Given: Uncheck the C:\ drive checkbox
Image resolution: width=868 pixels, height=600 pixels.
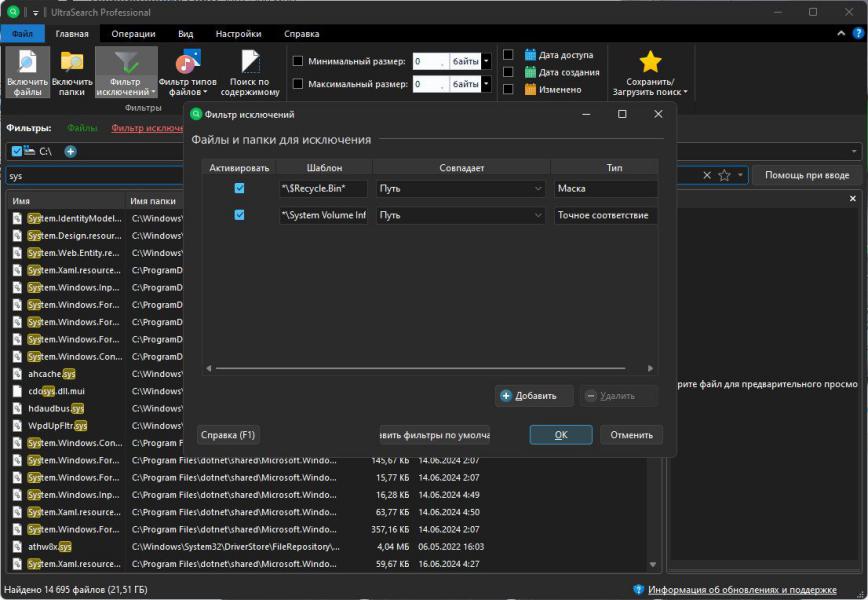Looking at the screenshot, I should 17,151.
